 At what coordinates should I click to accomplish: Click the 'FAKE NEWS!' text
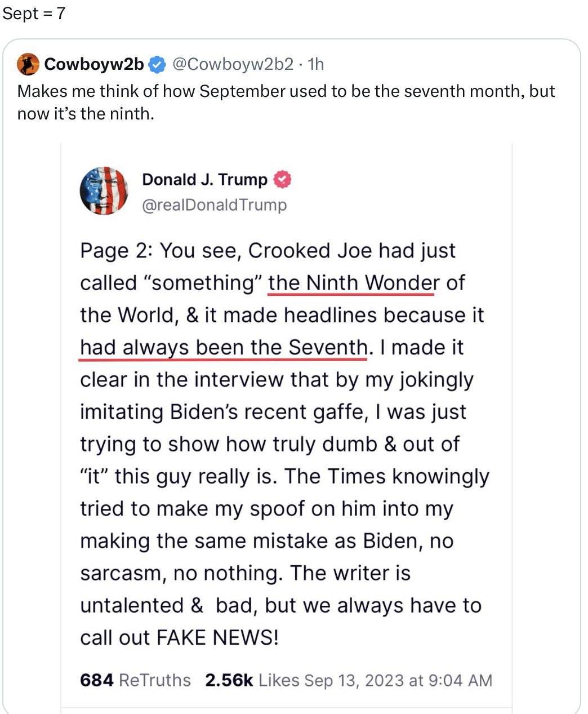[x=217, y=637]
